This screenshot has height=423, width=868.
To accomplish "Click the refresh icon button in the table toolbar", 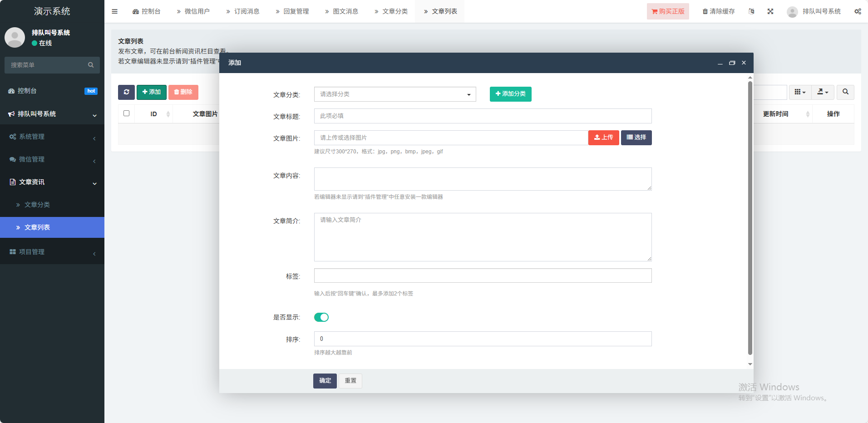I will tap(126, 92).
